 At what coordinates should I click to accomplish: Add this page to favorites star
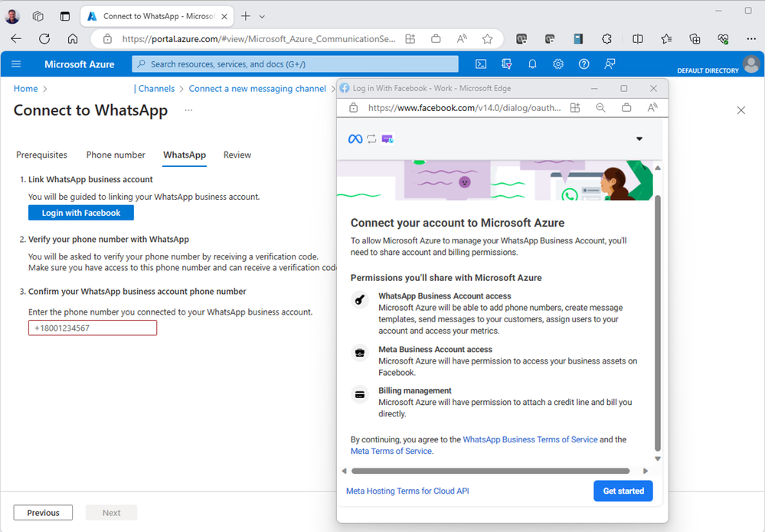pos(487,39)
